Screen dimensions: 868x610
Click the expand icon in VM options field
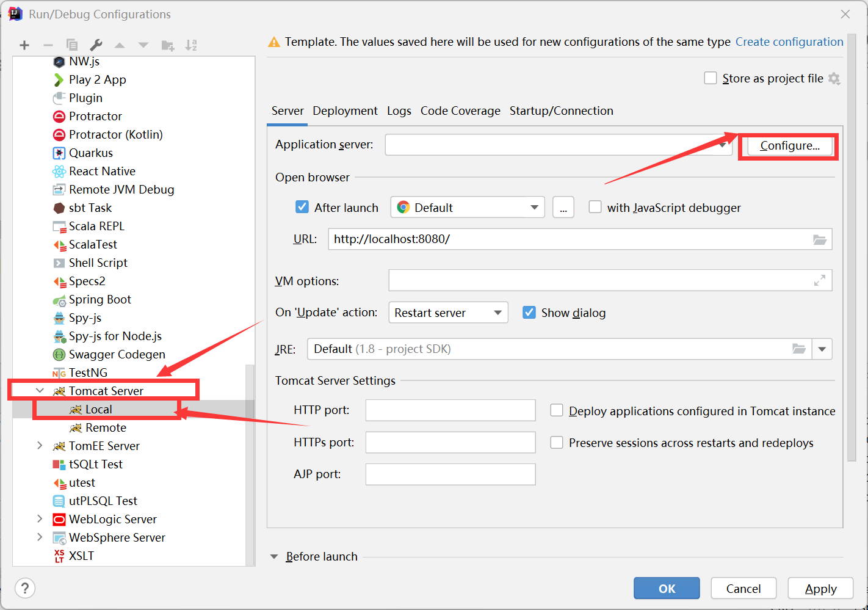[x=820, y=280]
